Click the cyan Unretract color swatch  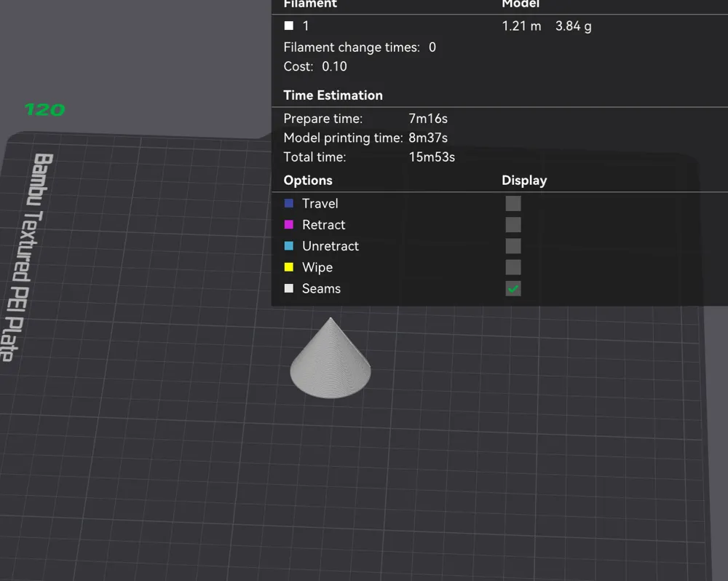tap(289, 246)
